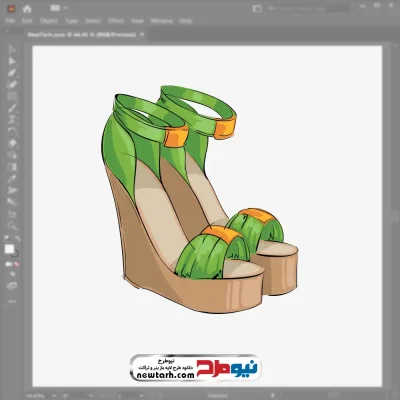Select the Rectangle tool
The height and width of the screenshot is (400, 400).
tap(12, 97)
